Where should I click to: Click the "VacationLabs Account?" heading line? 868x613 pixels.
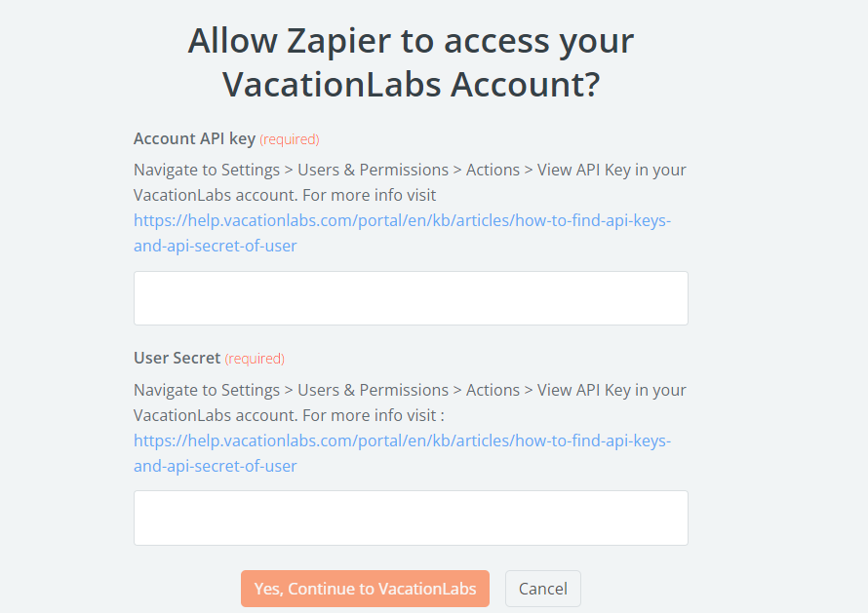(x=411, y=85)
